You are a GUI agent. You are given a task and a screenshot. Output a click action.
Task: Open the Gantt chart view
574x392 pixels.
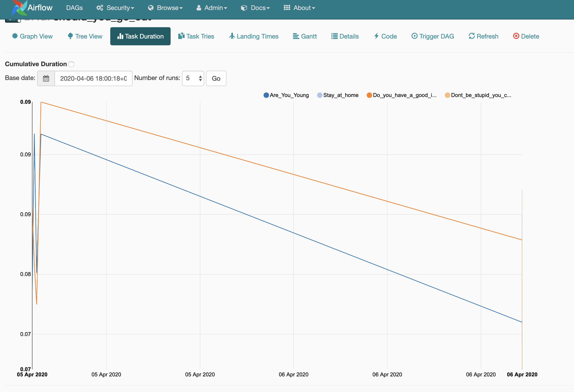pyautogui.click(x=304, y=36)
